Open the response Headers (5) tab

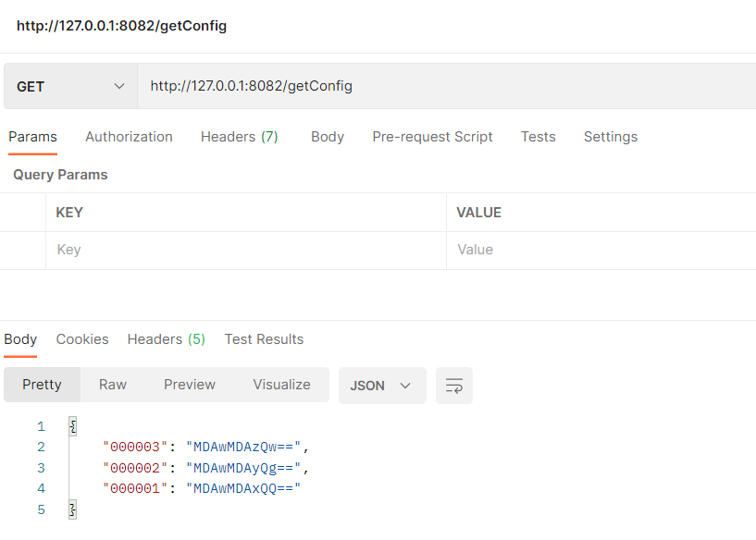(167, 339)
